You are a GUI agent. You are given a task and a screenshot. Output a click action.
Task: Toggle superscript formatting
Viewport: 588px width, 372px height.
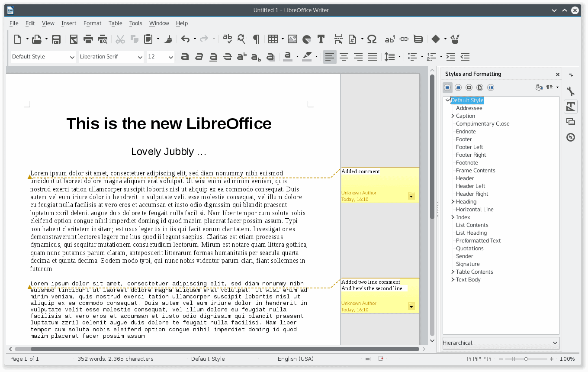click(x=242, y=57)
